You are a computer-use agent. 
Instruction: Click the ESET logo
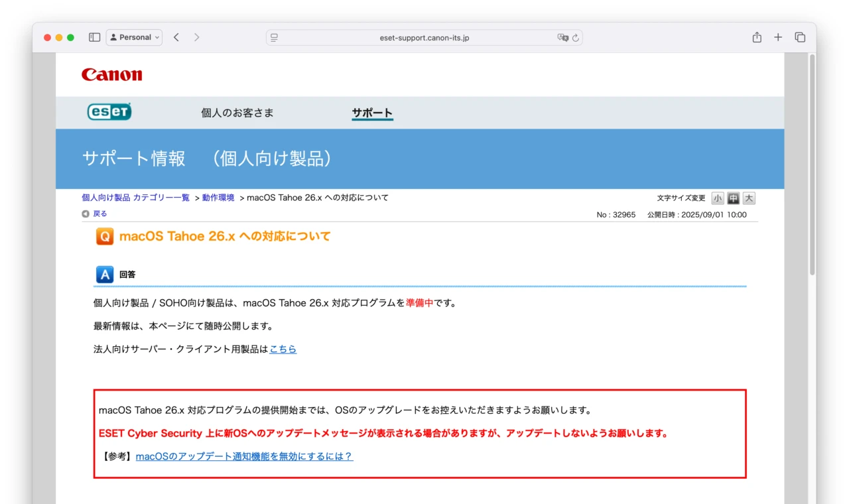tap(109, 111)
